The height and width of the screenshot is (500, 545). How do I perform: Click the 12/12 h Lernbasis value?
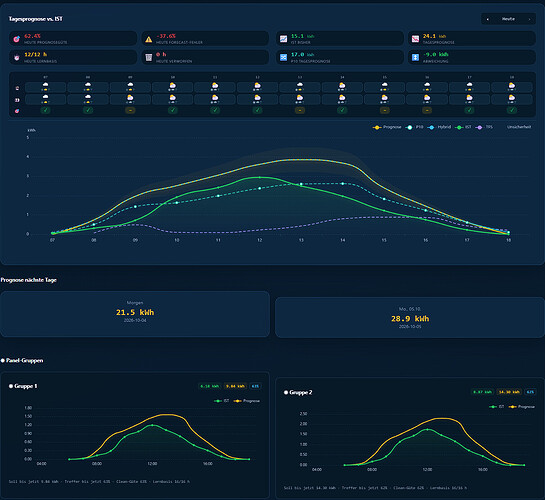[x=35, y=55]
